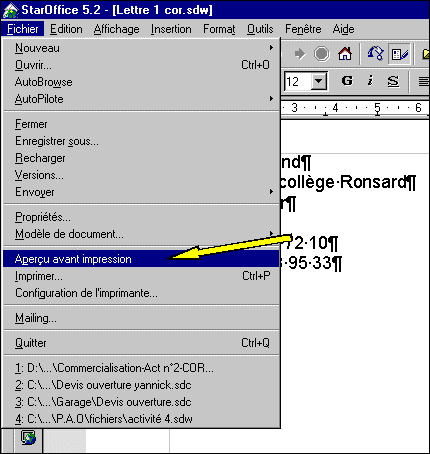This screenshot has height=454, width=430.
Task: Click the text alignment icon near font size
Action: pos(423,81)
